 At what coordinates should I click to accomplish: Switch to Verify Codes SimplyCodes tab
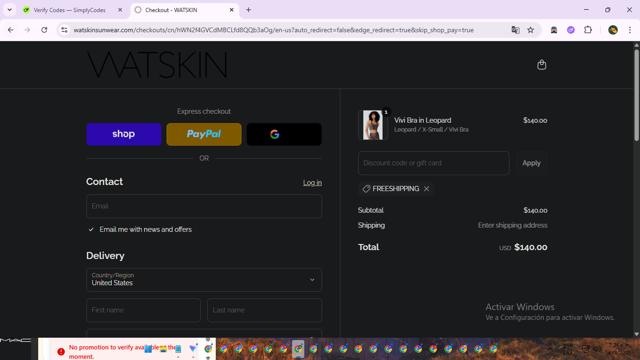tap(69, 10)
